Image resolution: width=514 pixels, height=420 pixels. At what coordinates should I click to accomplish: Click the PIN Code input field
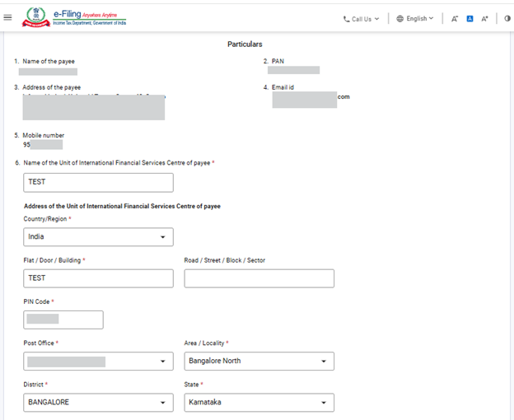[63, 320]
